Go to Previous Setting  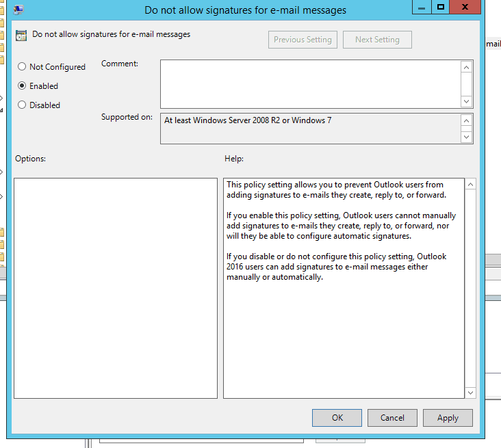[x=303, y=40]
